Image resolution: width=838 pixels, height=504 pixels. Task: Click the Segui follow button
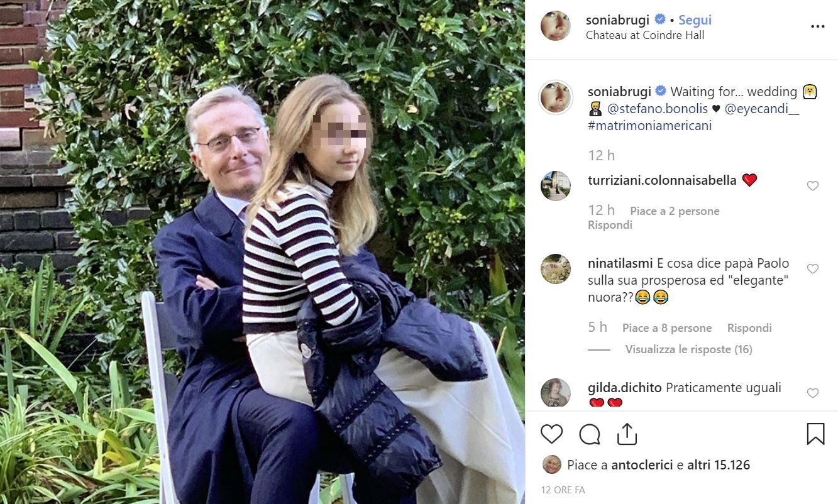tap(695, 19)
